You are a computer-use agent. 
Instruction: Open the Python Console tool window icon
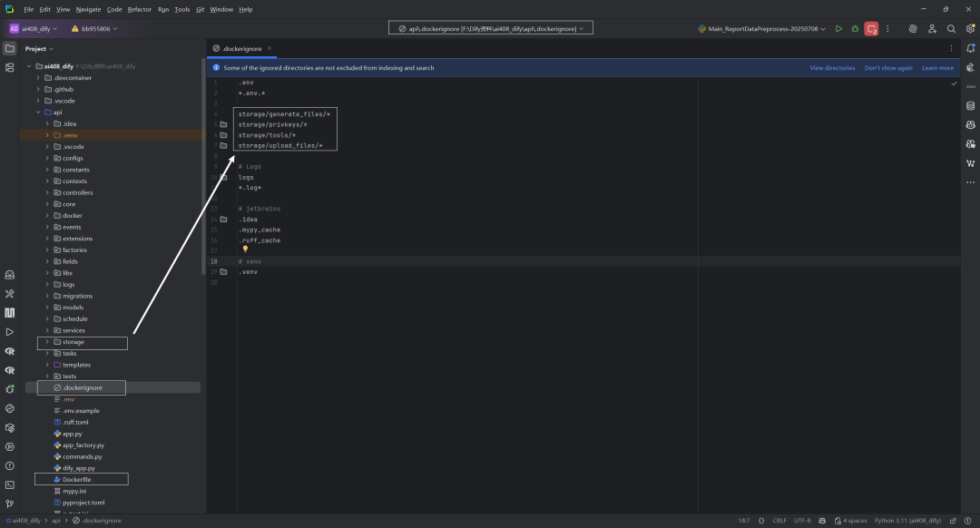point(9,408)
